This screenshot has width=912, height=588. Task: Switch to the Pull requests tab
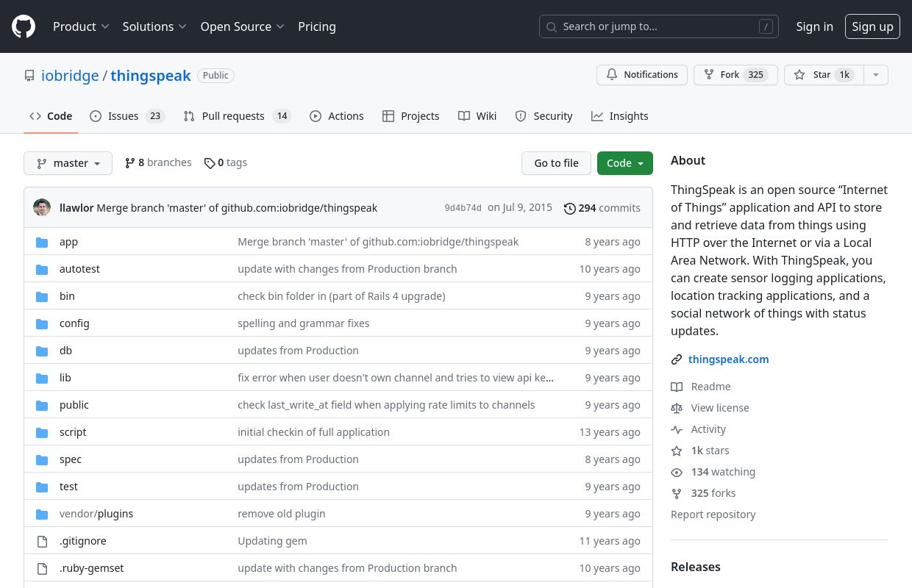click(238, 116)
